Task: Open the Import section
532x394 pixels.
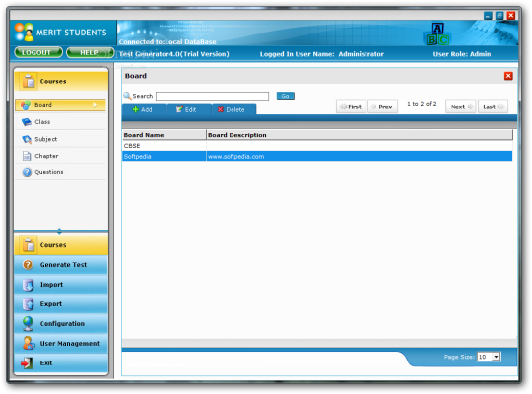Action: (x=61, y=285)
